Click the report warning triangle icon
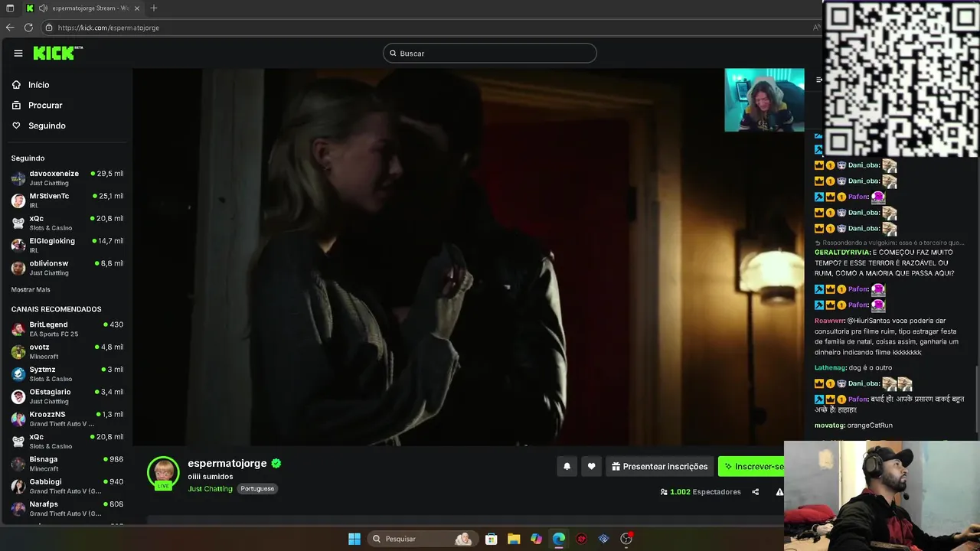 [779, 492]
